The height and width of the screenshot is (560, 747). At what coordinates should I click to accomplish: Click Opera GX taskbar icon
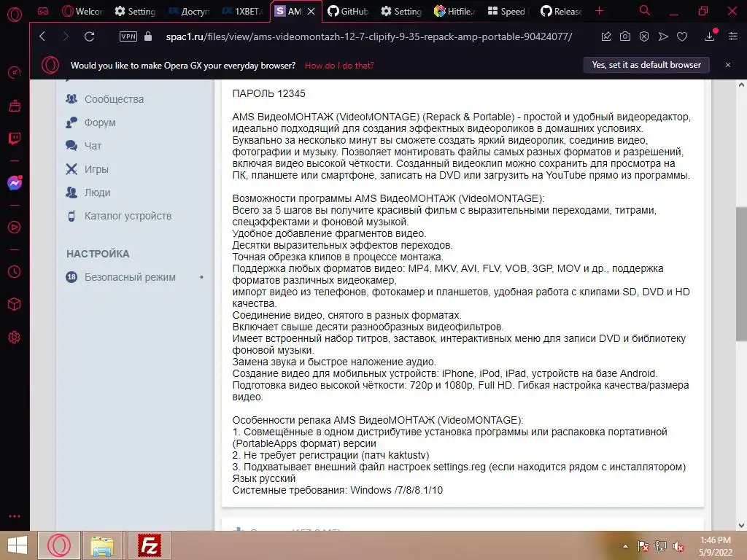(x=59, y=545)
